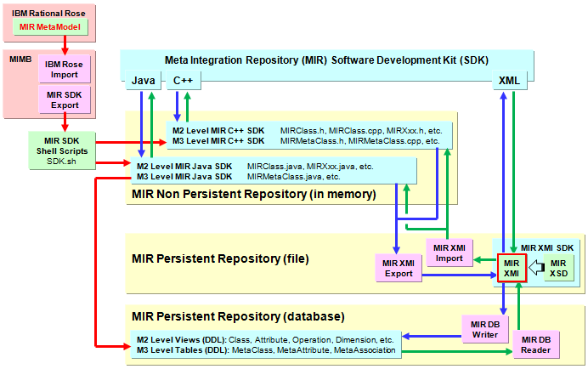Image resolution: width=588 pixels, height=369 pixels.
Task: Click M3 Level MIR C++ SDK text
Action: pos(218,141)
